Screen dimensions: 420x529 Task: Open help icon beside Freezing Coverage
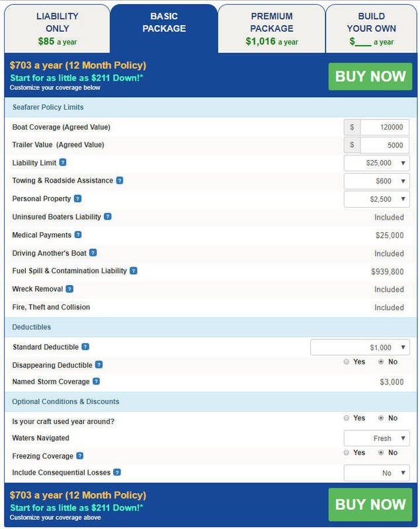point(79,456)
